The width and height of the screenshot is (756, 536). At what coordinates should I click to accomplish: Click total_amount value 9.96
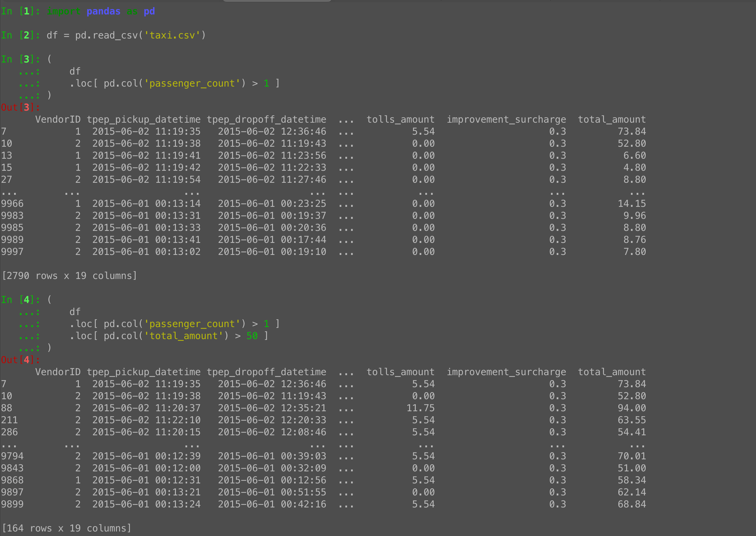(635, 216)
